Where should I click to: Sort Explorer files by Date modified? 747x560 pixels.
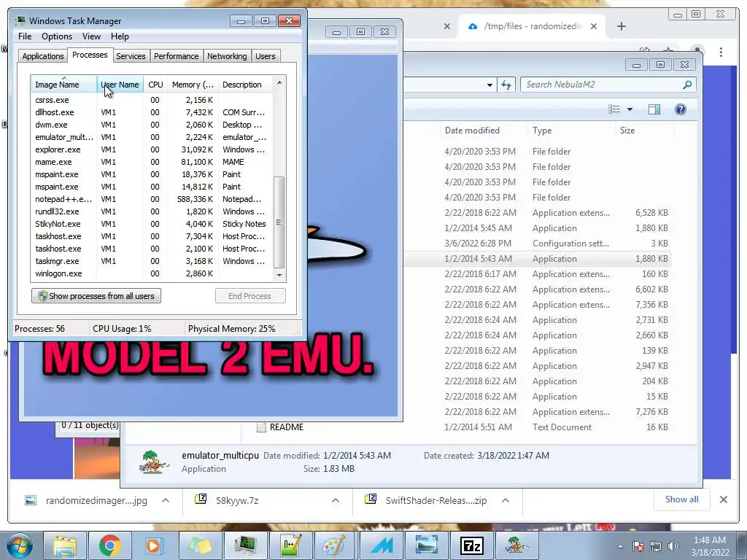point(484,131)
